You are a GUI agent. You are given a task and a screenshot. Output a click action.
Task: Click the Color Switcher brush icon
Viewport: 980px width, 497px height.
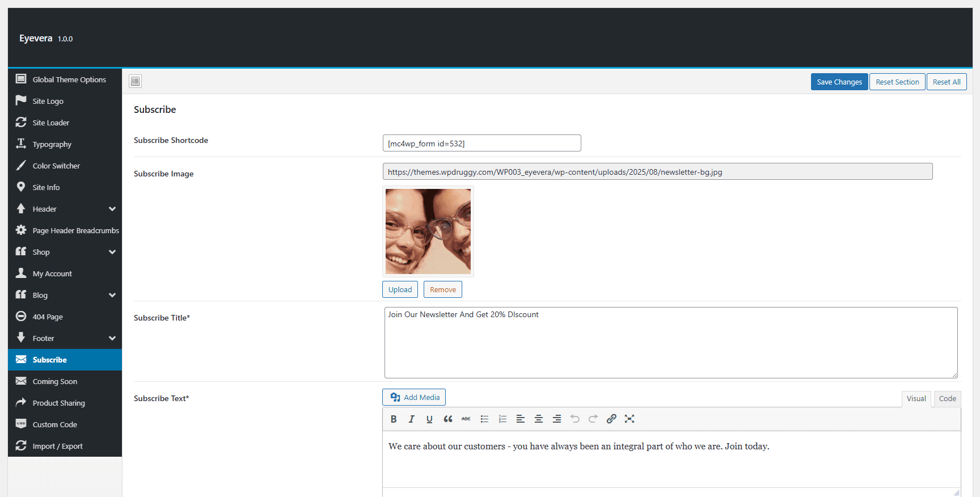21,165
